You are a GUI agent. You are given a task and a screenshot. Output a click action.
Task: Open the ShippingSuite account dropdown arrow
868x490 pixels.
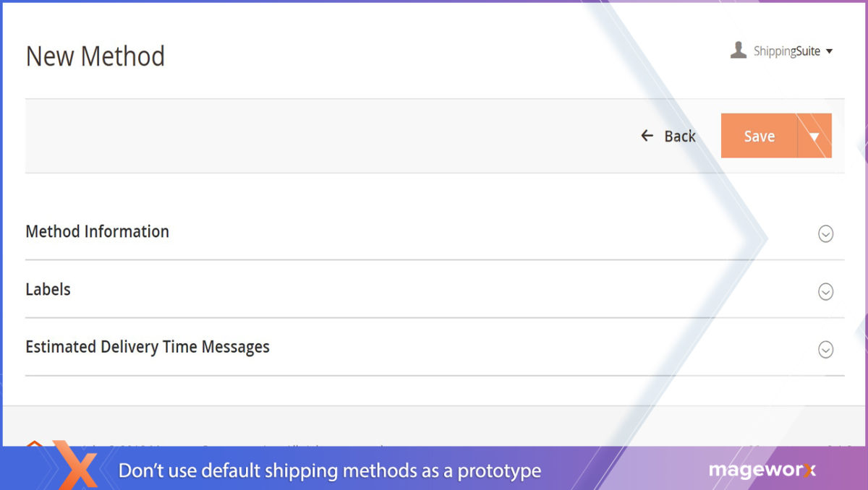[830, 51]
